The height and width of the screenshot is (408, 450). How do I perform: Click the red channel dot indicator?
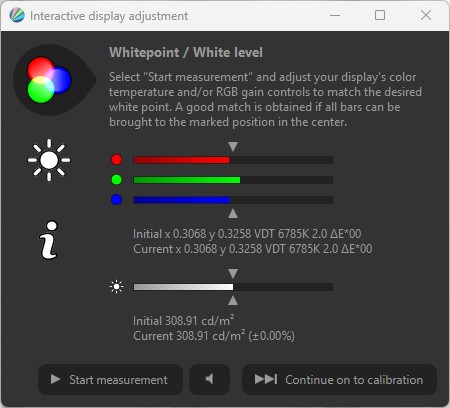click(x=116, y=160)
